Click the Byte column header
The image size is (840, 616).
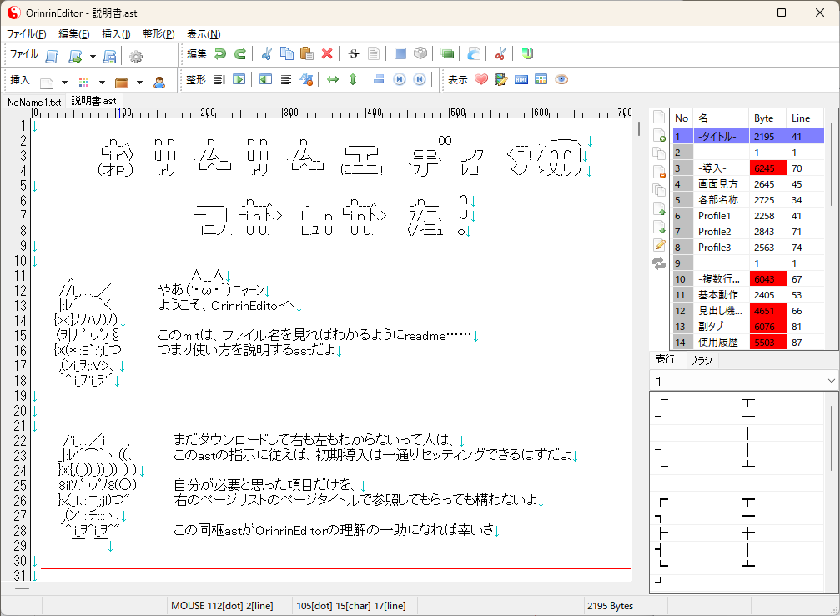(x=767, y=118)
